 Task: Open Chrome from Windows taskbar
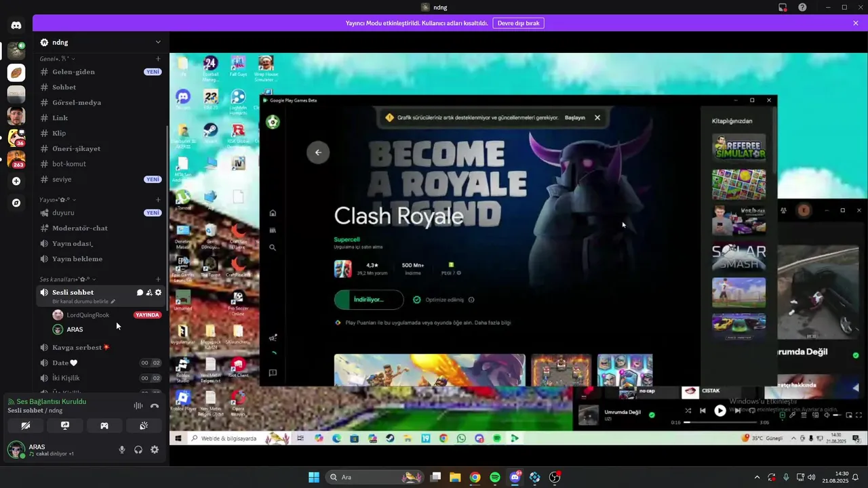(x=475, y=477)
